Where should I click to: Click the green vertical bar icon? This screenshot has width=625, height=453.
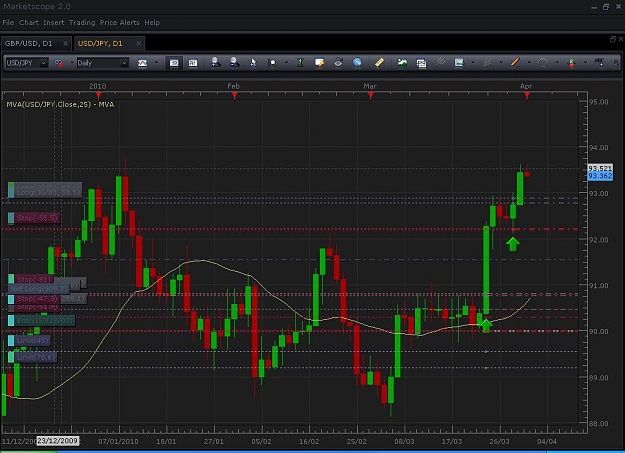(301, 63)
